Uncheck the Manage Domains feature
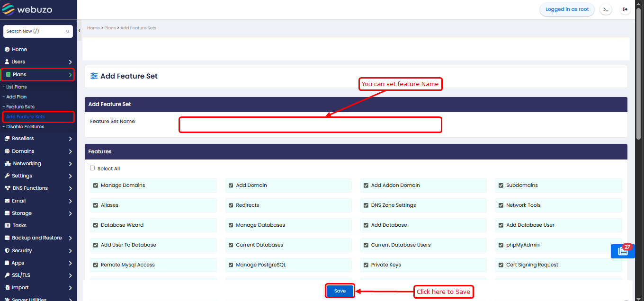 (96, 186)
